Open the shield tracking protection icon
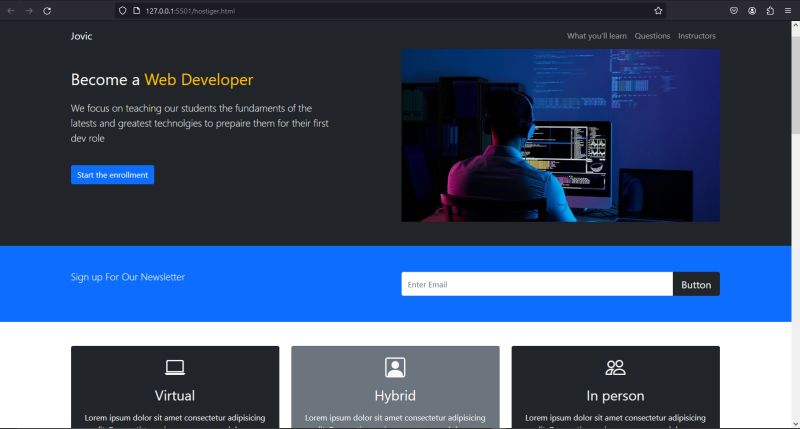 [122, 11]
